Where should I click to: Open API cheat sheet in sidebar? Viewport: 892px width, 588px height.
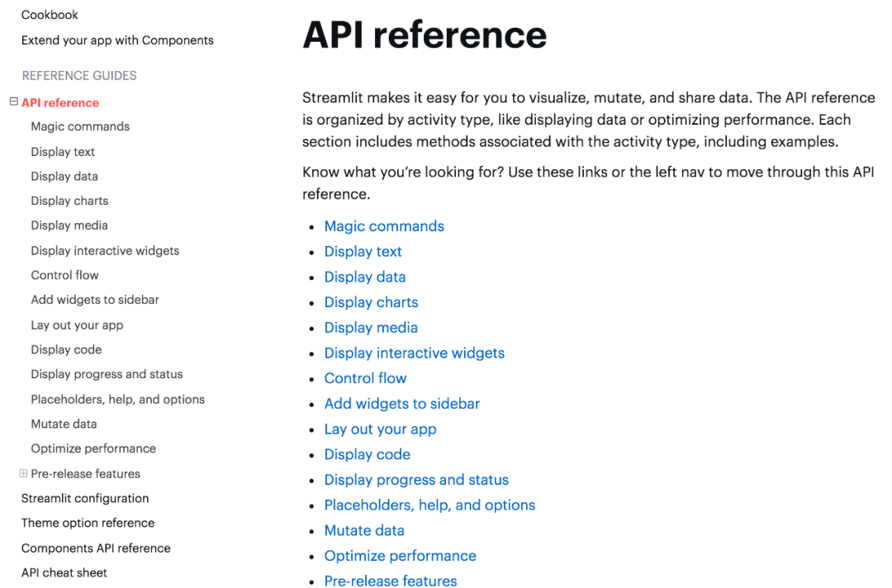[64, 572]
